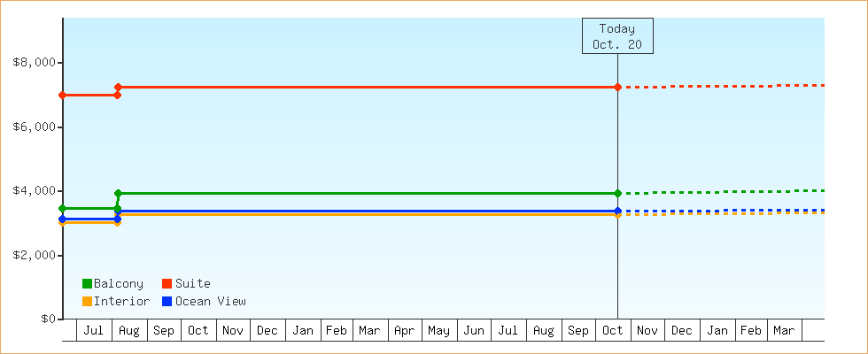Select the May month on the timeline
Viewport: 868px width, 354px height.
click(439, 331)
